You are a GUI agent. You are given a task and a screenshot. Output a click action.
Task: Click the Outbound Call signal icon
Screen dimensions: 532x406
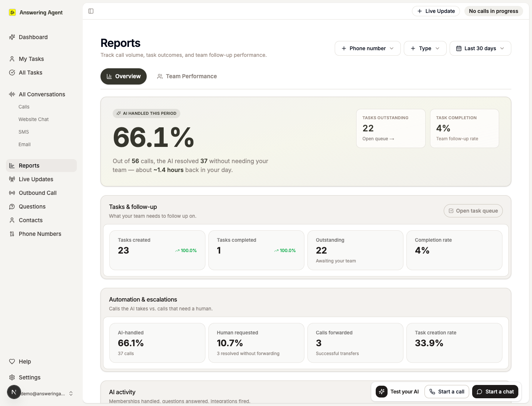12,193
